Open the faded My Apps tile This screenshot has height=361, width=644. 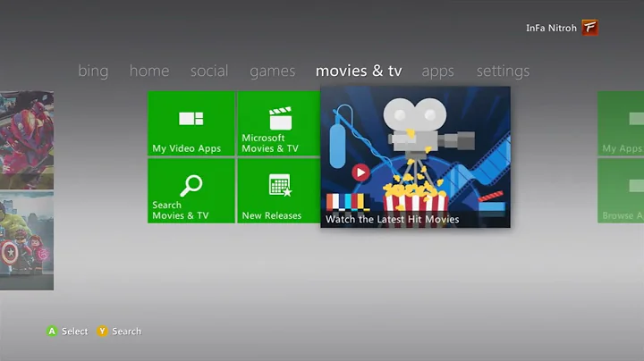(x=621, y=123)
